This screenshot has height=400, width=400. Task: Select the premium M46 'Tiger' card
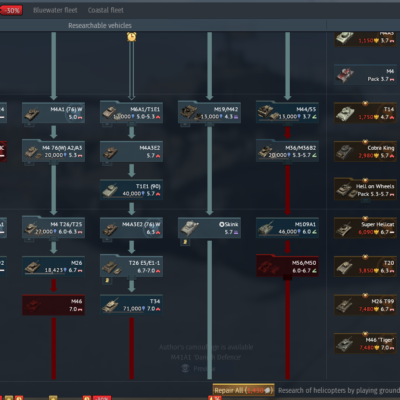(x=365, y=343)
